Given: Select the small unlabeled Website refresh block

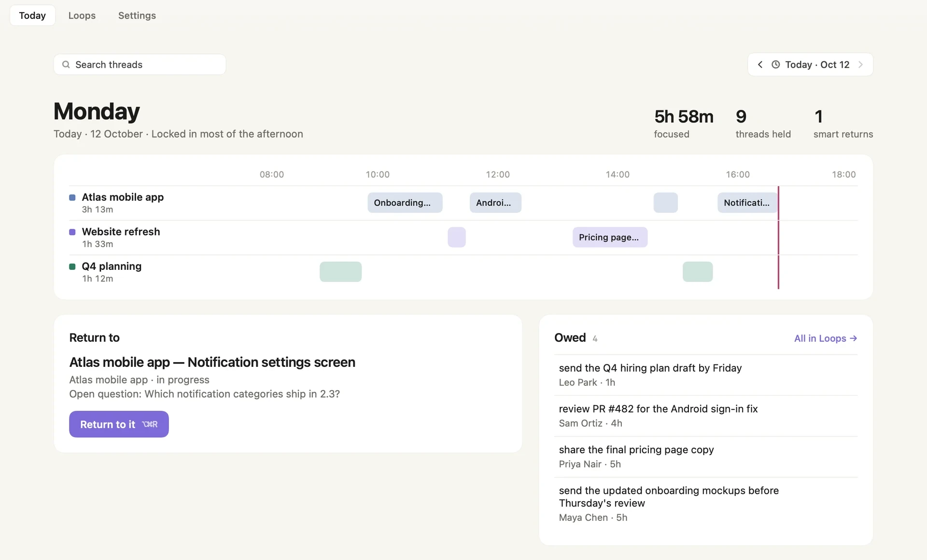Looking at the screenshot, I should tap(457, 238).
